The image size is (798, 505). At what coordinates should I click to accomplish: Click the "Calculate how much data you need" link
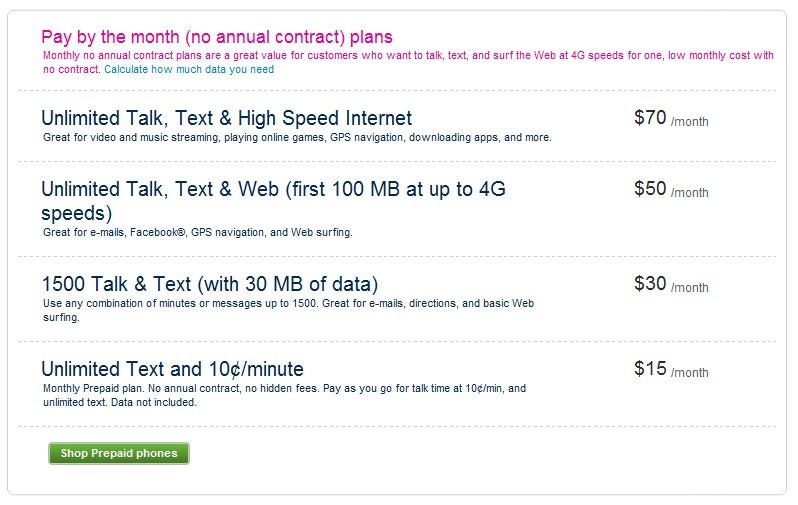pyautogui.click(x=189, y=70)
